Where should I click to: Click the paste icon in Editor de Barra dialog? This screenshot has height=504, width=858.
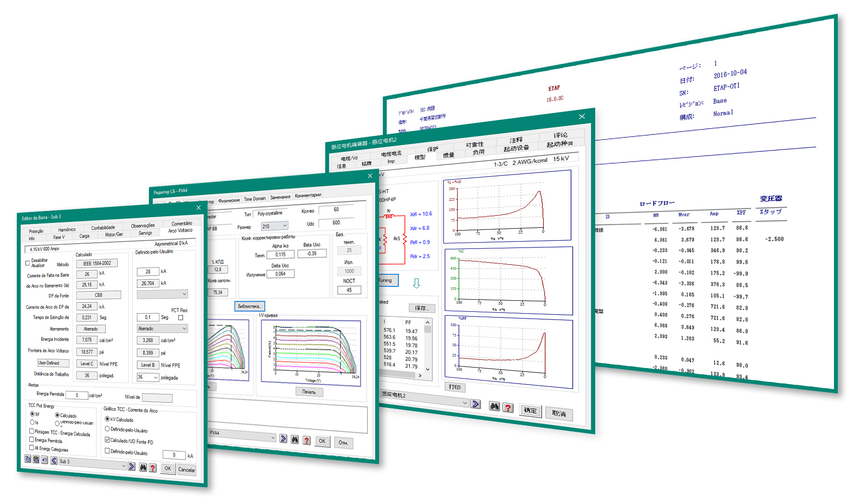click(37, 460)
